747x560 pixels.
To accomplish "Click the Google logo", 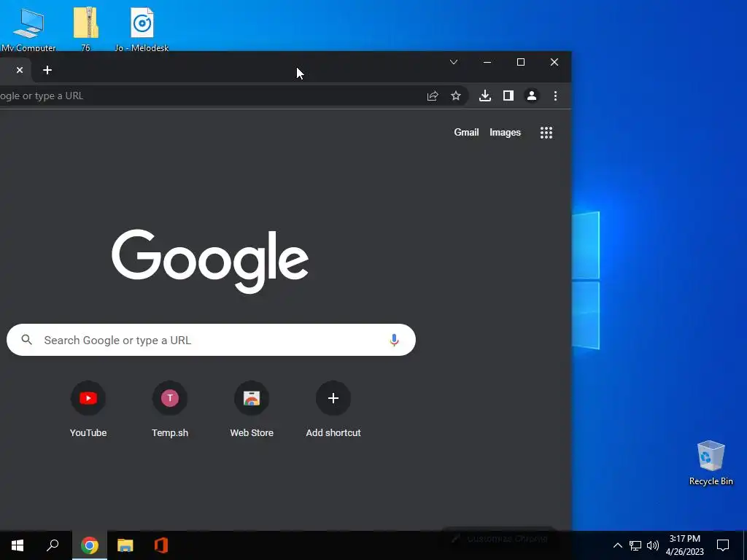I will pyautogui.click(x=210, y=261).
